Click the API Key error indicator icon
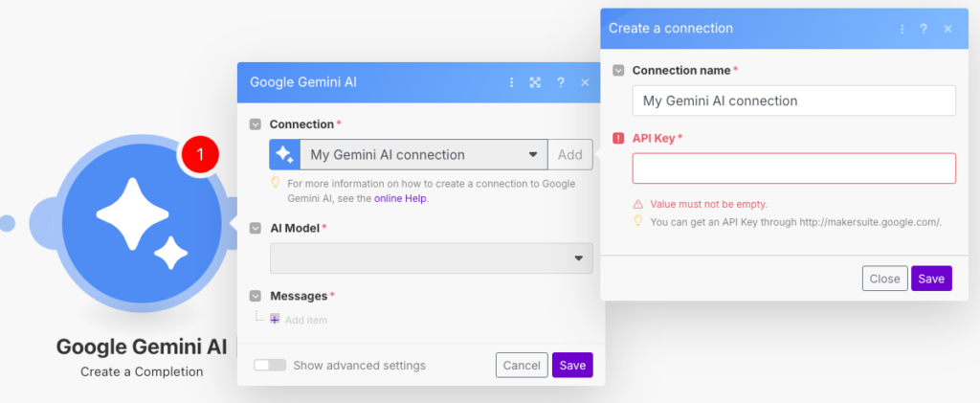Viewport: 980px width, 403px height. (618, 138)
